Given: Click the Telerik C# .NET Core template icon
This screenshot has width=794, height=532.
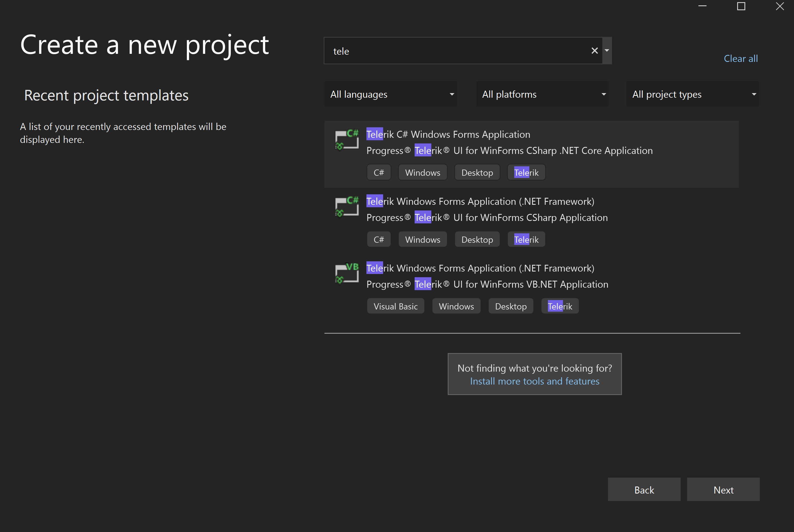Looking at the screenshot, I should click(x=347, y=139).
